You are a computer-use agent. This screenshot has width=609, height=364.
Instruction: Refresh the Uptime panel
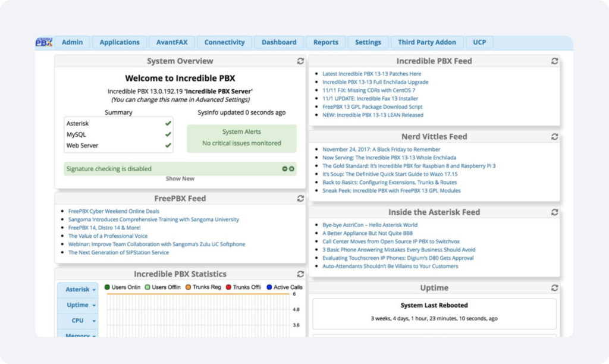coord(554,288)
